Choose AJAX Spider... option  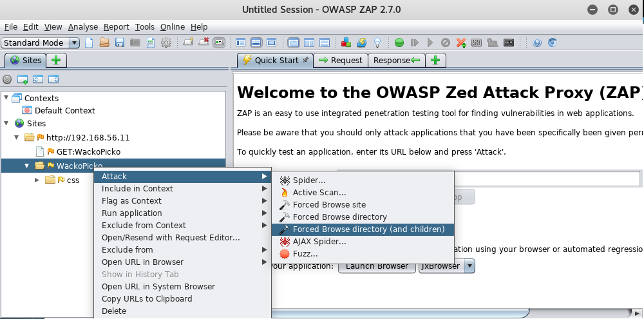pyautogui.click(x=363, y=241)
